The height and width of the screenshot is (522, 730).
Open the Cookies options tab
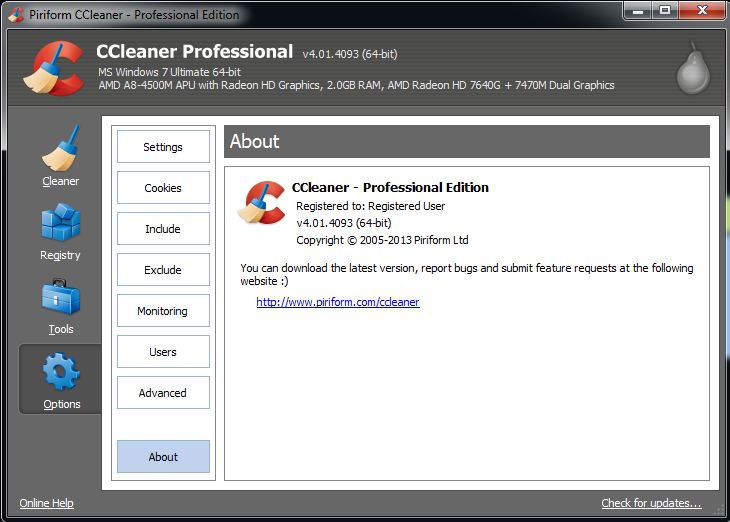coord(163,188)
